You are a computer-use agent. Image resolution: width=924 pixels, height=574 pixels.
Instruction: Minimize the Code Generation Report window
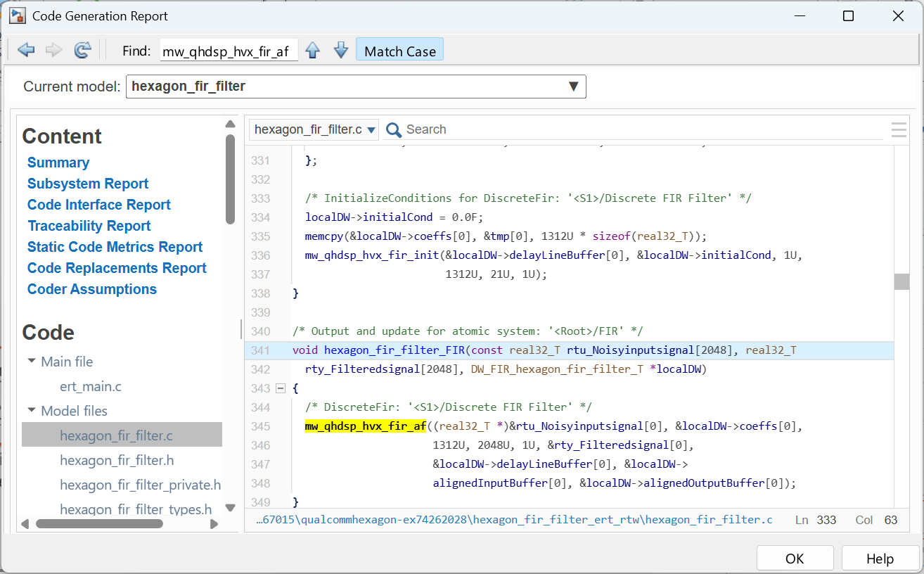click(800, 15)
